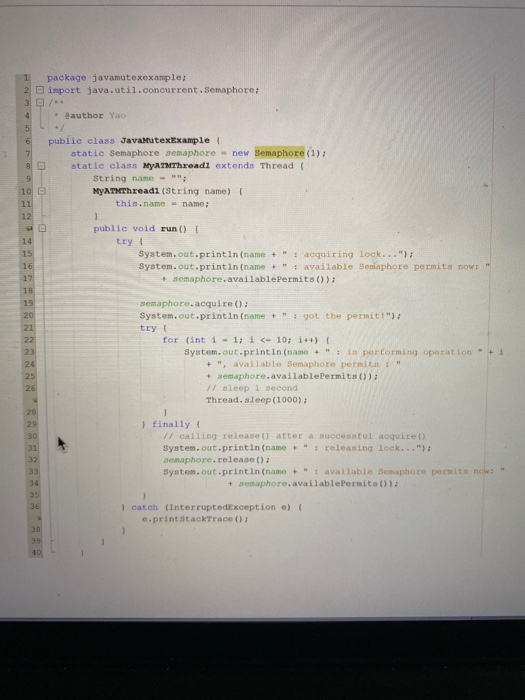This screenshot has height=700, width=525.
Task: Click line number 1 in the gutter
Action: point(27,77)
